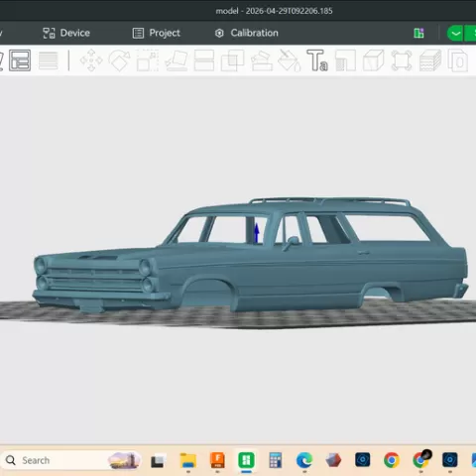Open the search highlights lighthouse image
Image resolution: width=476 pixels, height=476 pixels.
(124, 460)
